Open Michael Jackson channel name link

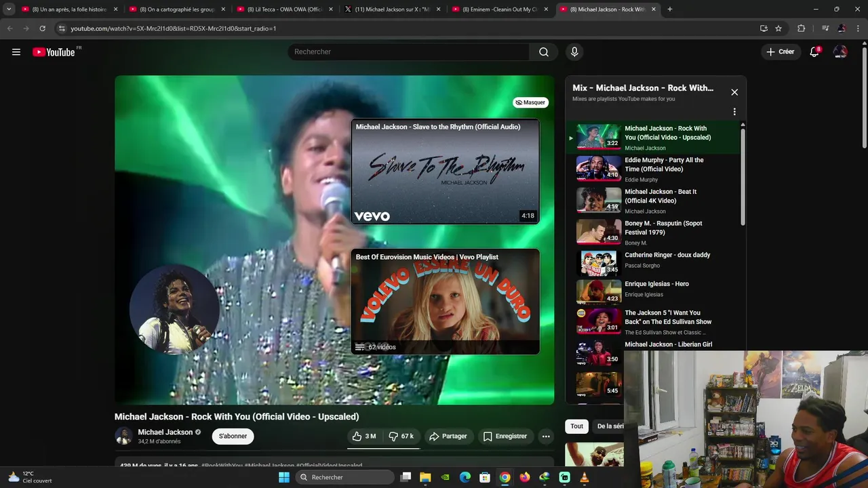click(165, 432)
